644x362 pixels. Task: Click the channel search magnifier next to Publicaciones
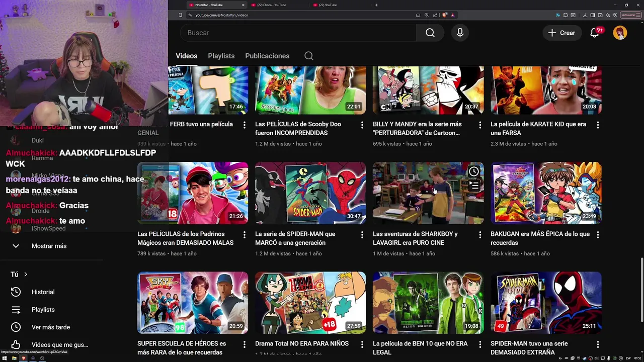coord(309,56)
